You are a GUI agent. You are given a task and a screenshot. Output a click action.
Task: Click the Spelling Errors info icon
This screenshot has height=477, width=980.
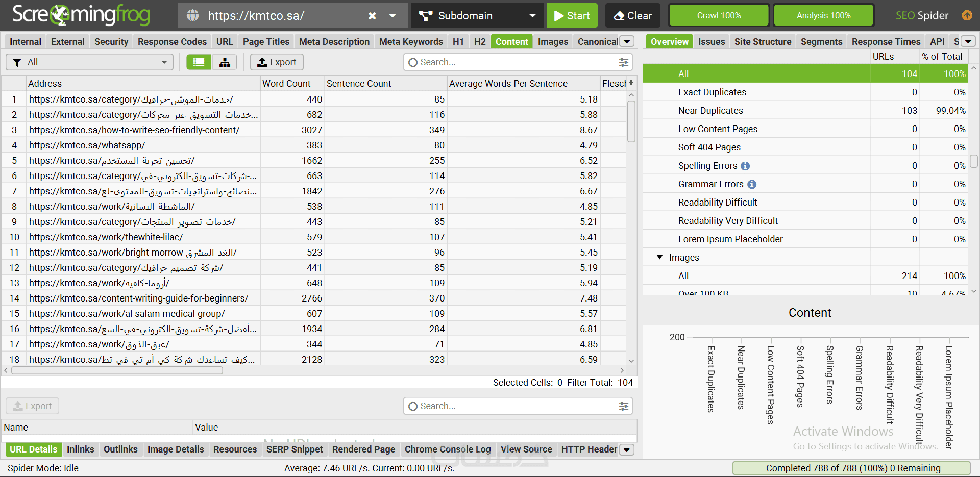[x=745, y=166]
